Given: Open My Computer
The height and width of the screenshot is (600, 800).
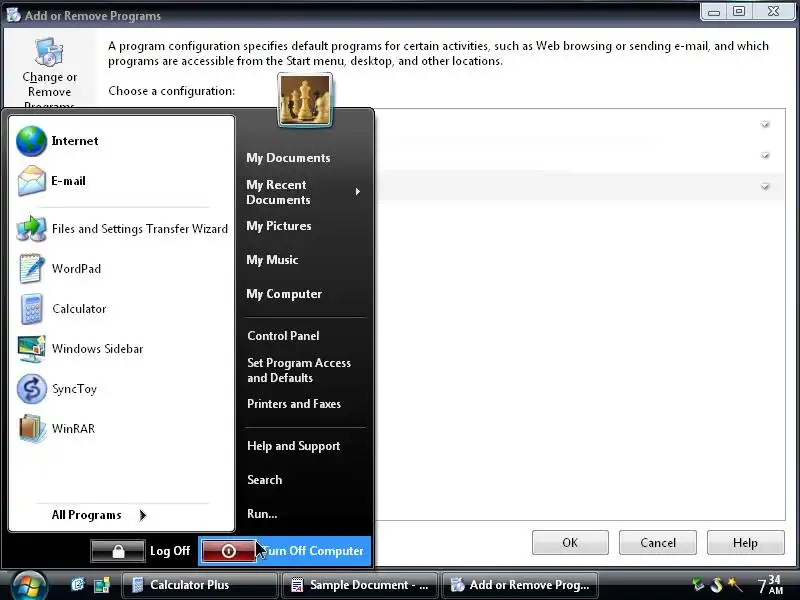Looking at the screenshot, I should tap(284, 294).
